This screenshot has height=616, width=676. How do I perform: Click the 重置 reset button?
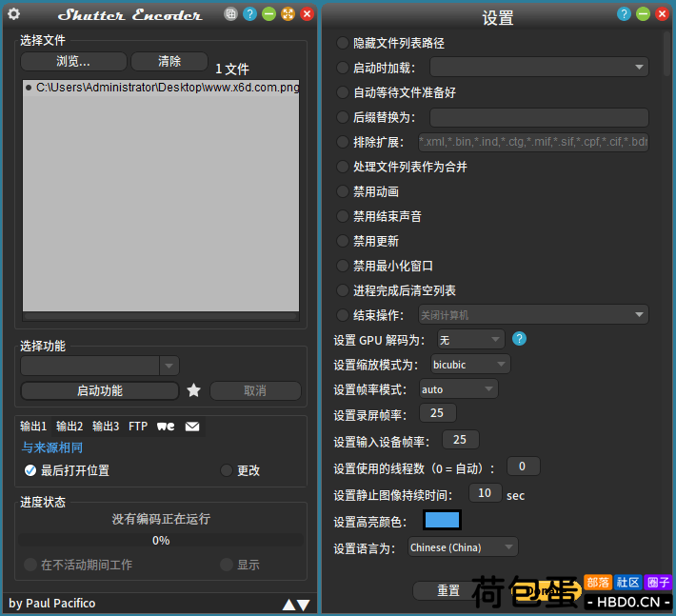click(448, 590)
